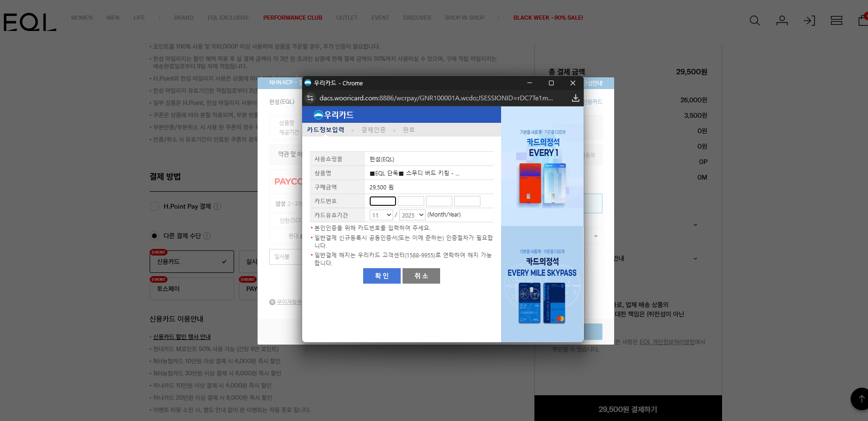
Task: Open the search icon in the EQL header
Action: 754,21
